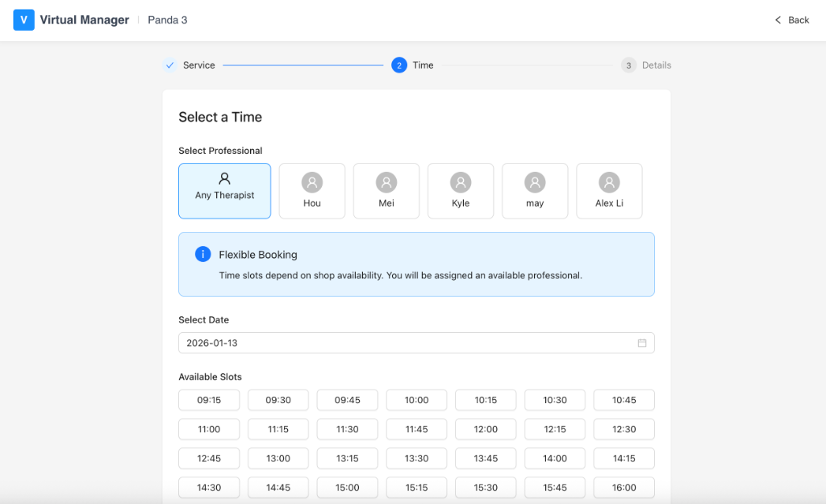This screenshot has height=504, width=826.
Task: Select the 11:00 slot
Action: pyautogui.click(x=209, y=429)
